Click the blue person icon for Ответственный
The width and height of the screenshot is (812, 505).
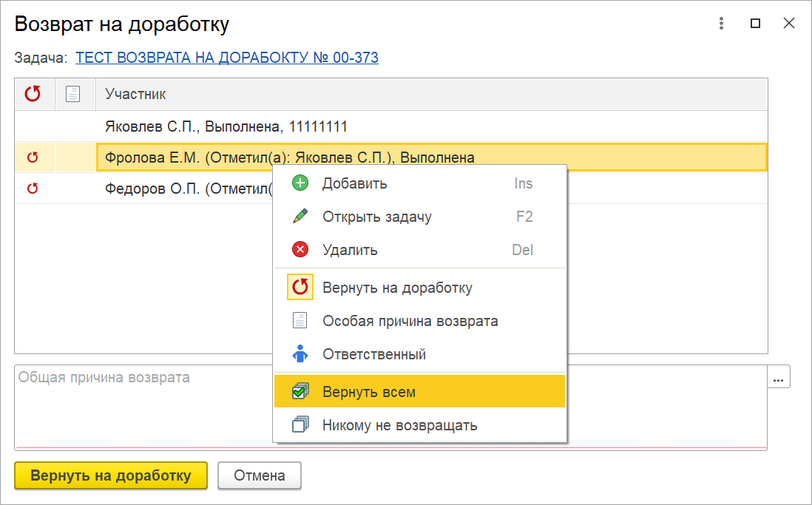(300, 354)
